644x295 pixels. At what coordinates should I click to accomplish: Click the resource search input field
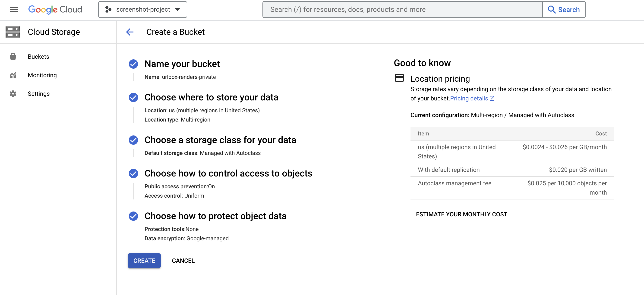402,10
